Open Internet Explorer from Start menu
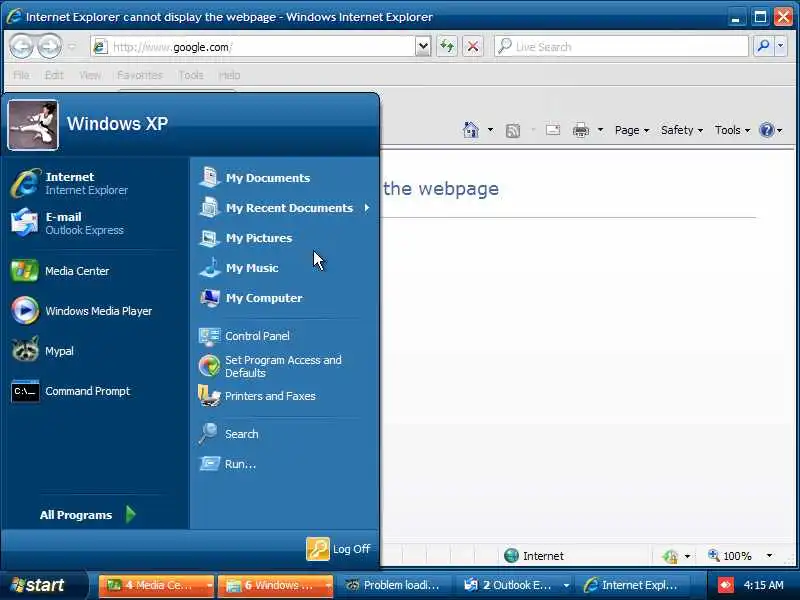This screenshot has height=600, width=800. pyautogui.click(x=94, y=183)
